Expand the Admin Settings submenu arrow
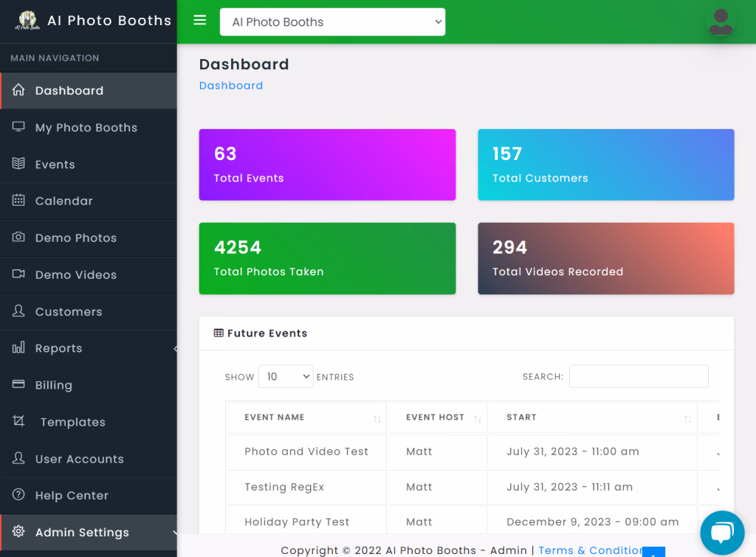The width and height of the screenshot is (756, 557). click(174, 533)
